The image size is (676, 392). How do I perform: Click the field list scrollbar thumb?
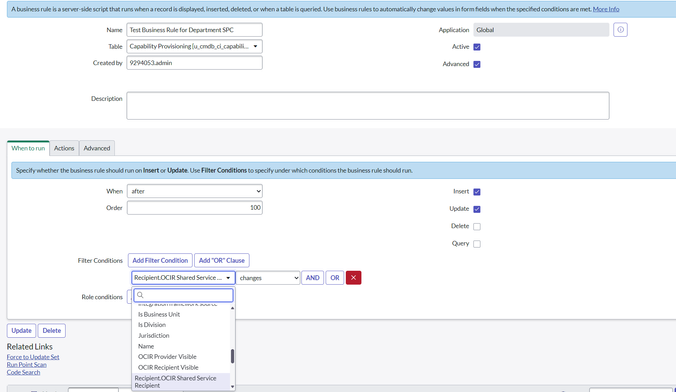coord(232,356)
